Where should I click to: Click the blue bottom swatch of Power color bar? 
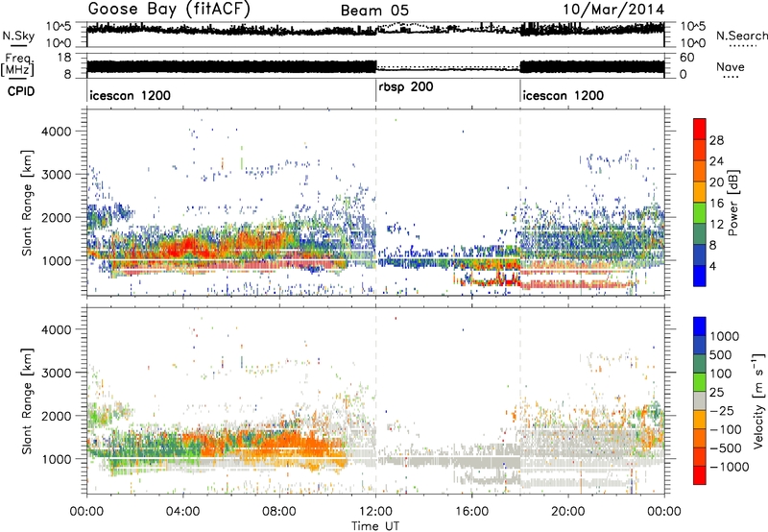point(700,276)
